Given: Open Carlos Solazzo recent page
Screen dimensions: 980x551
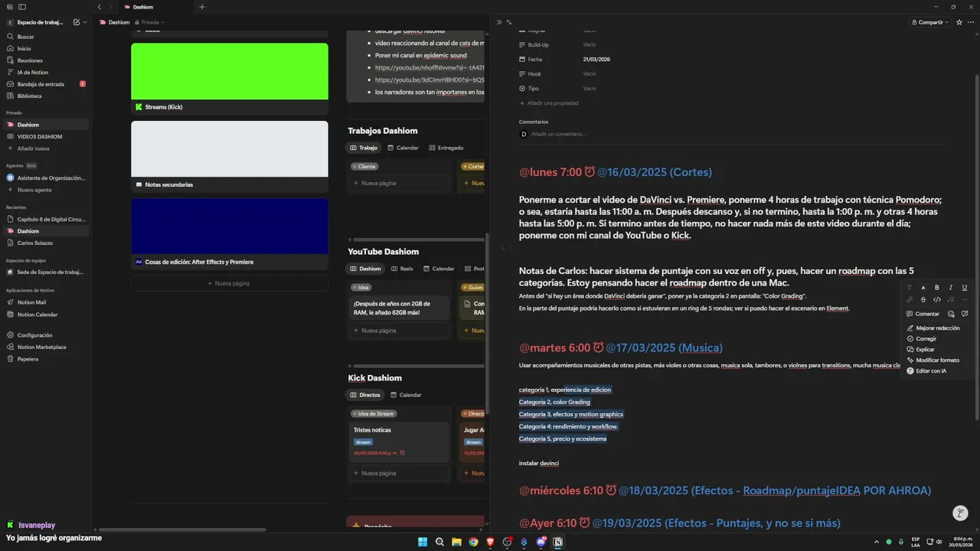Looking at the screenshot, I should coord(46,243).
